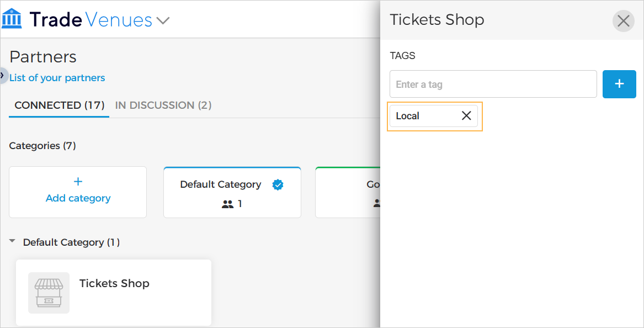Remove the Local tag with its X
The width and height of the screenshot is (644, 328).
click(466, 116)
